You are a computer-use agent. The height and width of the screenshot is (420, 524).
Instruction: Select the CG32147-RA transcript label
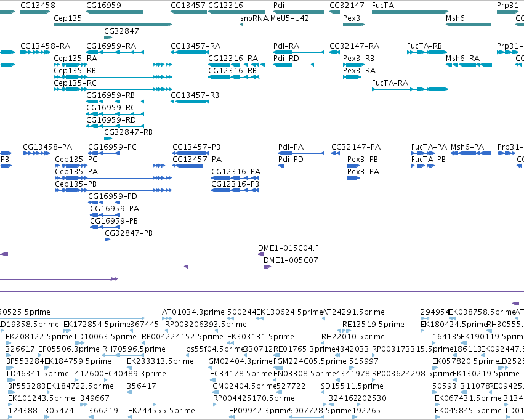(355, 46)
